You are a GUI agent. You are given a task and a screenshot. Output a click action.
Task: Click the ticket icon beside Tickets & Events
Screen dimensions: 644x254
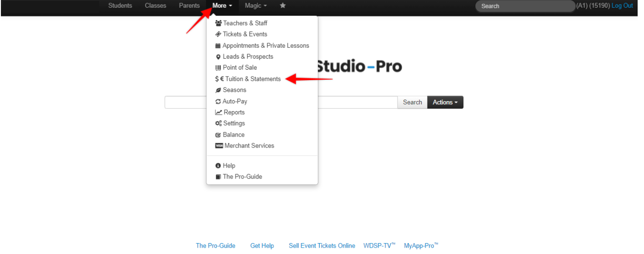(218, 34)
